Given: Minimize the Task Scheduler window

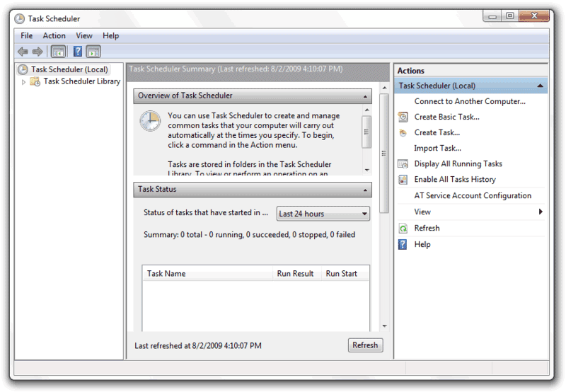Looking at the screenshot, I should tap(492, 16).
